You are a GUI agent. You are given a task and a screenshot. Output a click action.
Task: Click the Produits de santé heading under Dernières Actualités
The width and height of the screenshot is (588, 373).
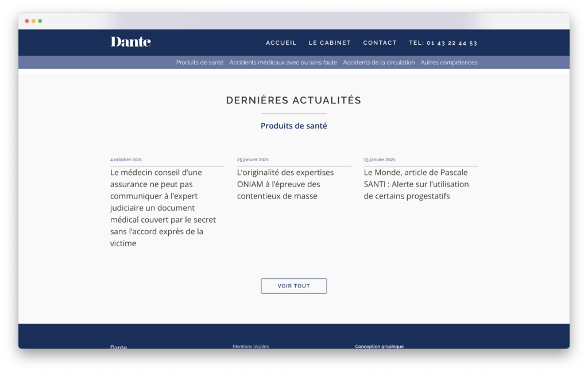[293, 126]
